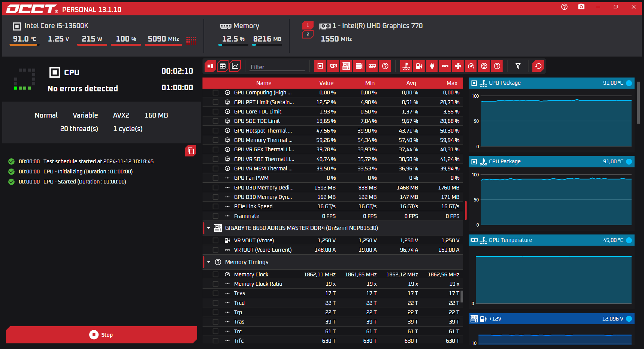This screenshot has width=644, height=349.
Task: Filter sensors by memory module icon
Action: [372, 66]
